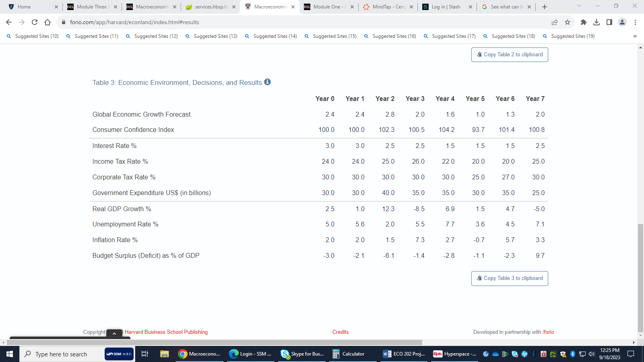Click the bookmark star in the address bar

click(568, 23)
